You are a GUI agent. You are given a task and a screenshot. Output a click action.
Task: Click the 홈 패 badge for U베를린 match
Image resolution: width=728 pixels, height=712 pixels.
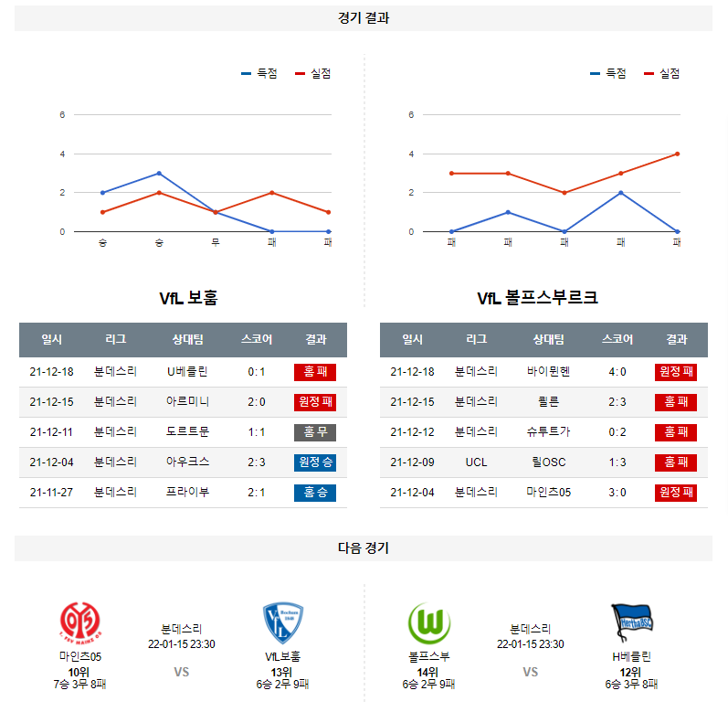coord(315,372)
